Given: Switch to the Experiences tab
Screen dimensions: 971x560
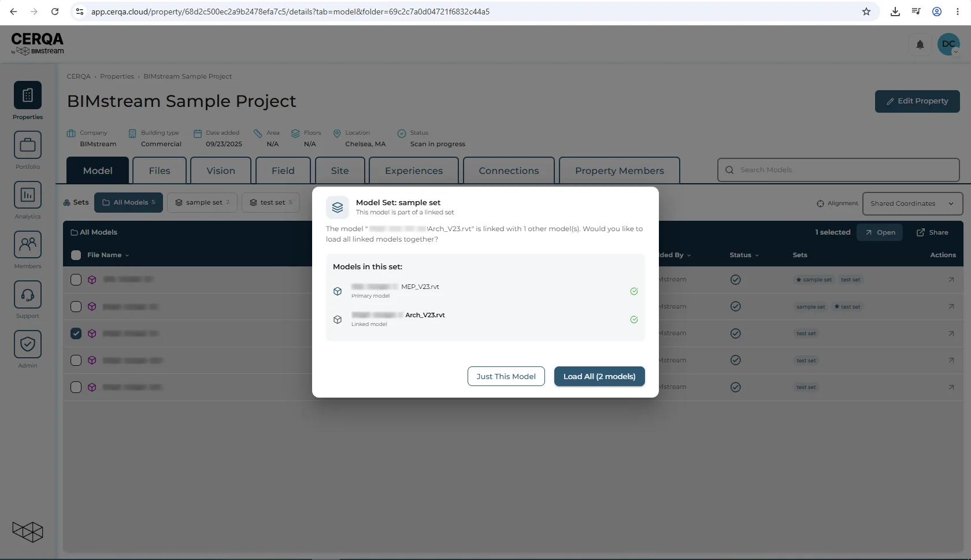Looking at the screenshot, I should (414, 170).
